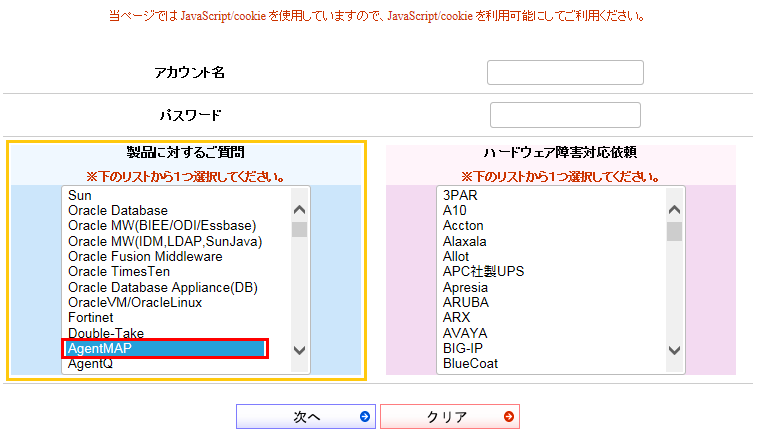Click the red arrow icon on クリア
Viewport: 757px width, 434px height.
508,417
